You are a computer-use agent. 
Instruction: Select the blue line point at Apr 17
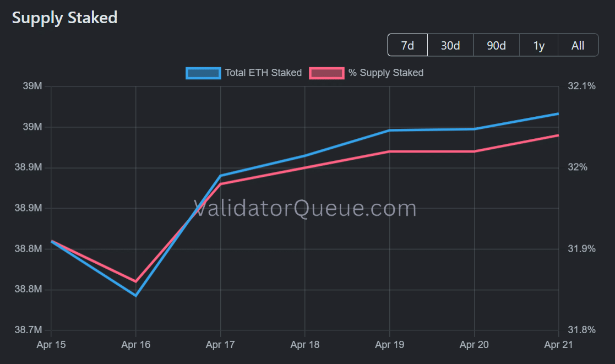pos(221,176)
